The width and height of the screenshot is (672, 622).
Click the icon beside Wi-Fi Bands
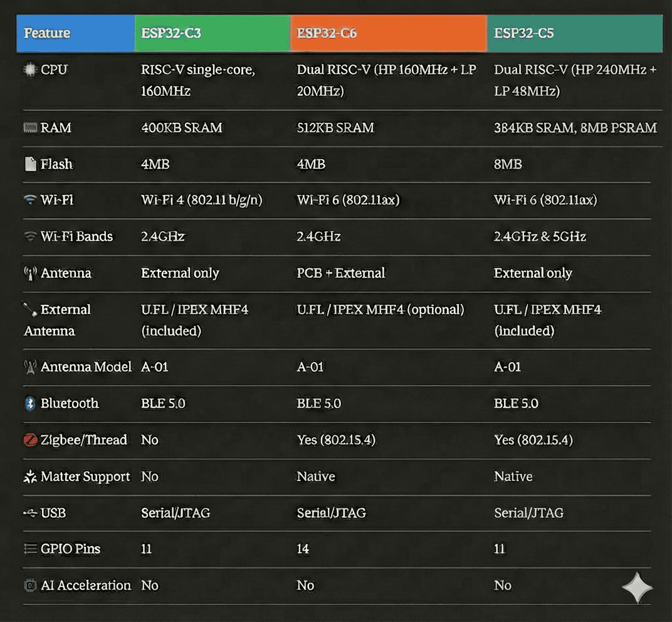pyautogui.click(x=29, y=236)
